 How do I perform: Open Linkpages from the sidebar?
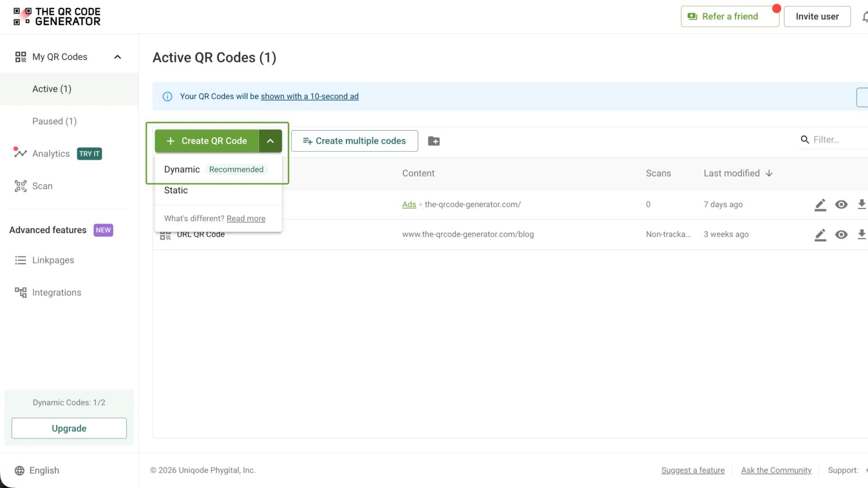point(53,260)
